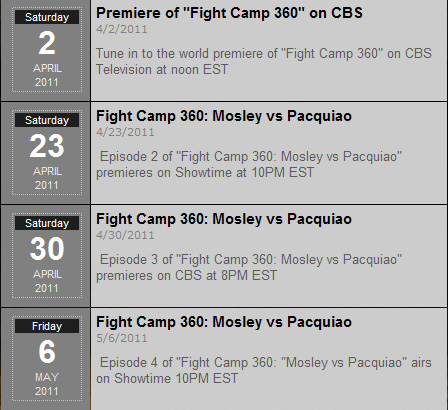Viewport: 448px width, 410px height.
Task: Open the May 6 Mosley vs Pacquiao title
Action: coord(224,322)
